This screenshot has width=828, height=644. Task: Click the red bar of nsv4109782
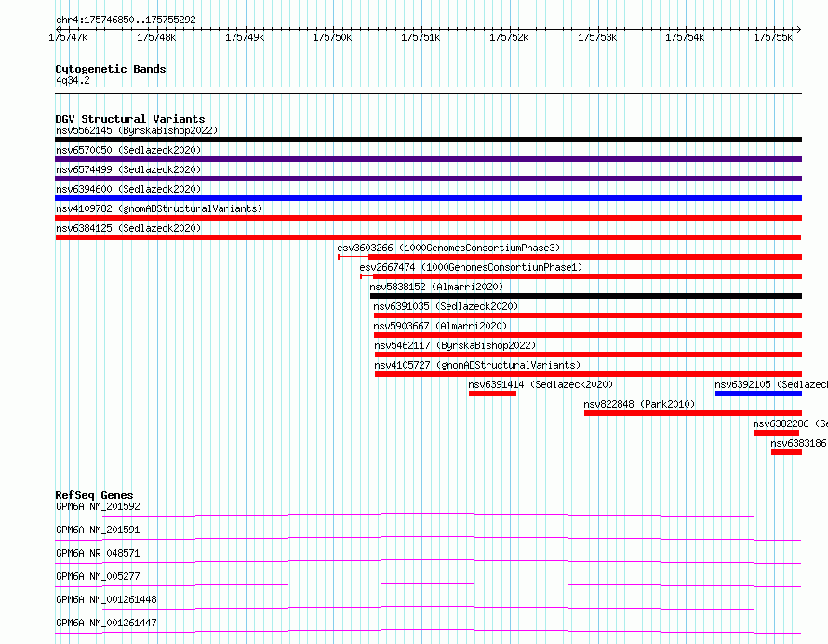pyautogui.click(x=428, y=218)
